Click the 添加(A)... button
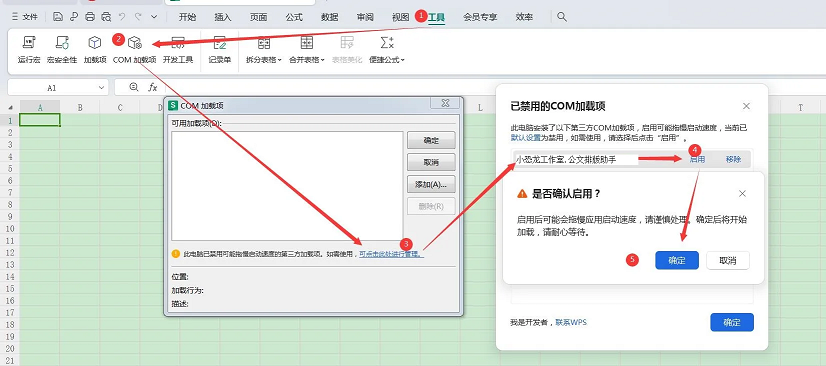 coord(431,184)
